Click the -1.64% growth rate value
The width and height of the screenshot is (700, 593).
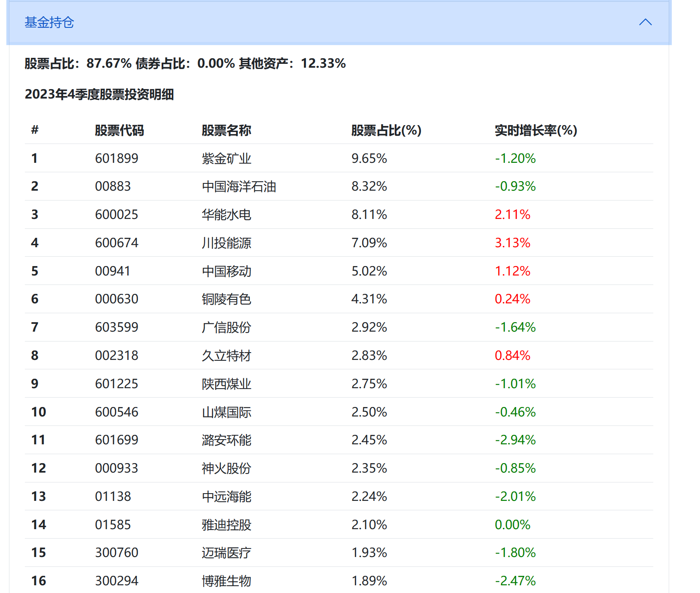[515, 327]
